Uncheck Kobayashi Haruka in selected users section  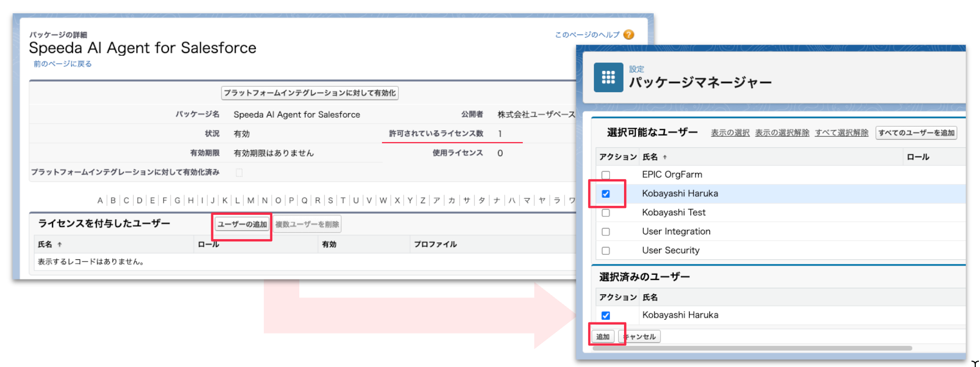click(605, 316)
